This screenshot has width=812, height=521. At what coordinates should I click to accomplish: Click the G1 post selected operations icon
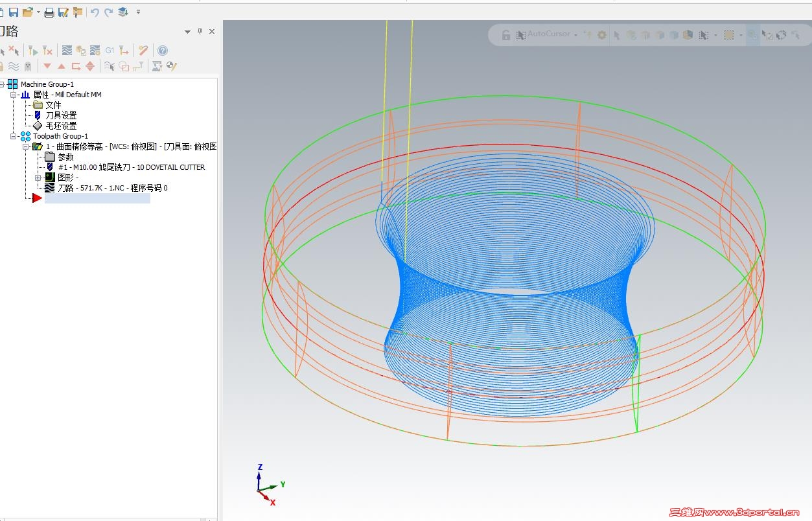pyautogui.click(x=110, y=51)
